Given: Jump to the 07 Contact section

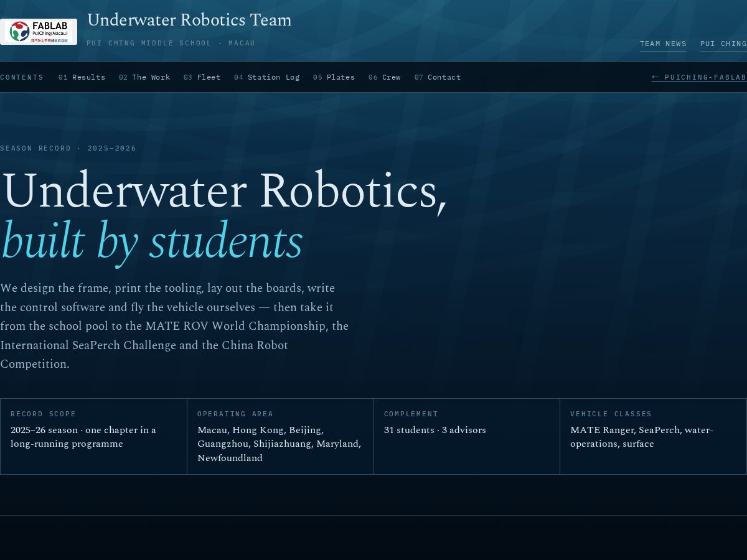Looking at the screenshot, I should point(438,77).
